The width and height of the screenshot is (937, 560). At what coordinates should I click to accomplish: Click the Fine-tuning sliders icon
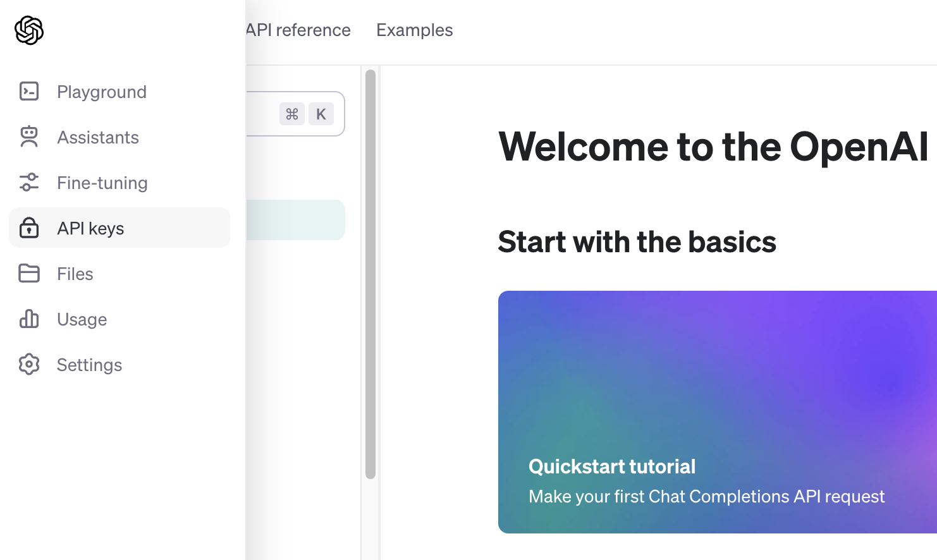pos(29,183)
